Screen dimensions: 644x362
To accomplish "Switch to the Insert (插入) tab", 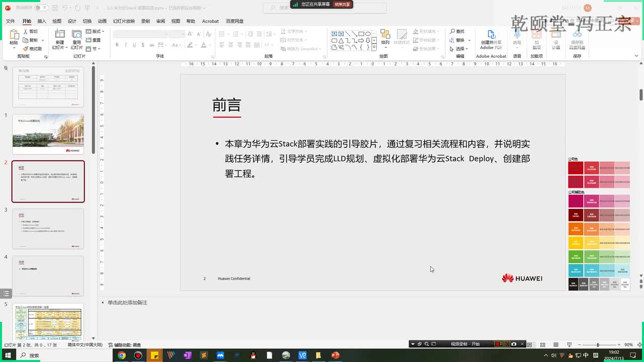I will tap(42, 21).
